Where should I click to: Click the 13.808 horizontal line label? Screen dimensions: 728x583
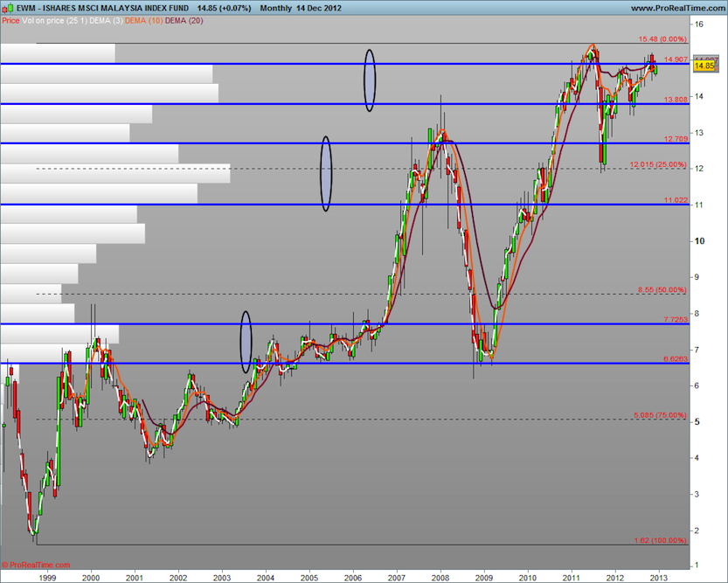pyautogui.click(x=676, y=100)
